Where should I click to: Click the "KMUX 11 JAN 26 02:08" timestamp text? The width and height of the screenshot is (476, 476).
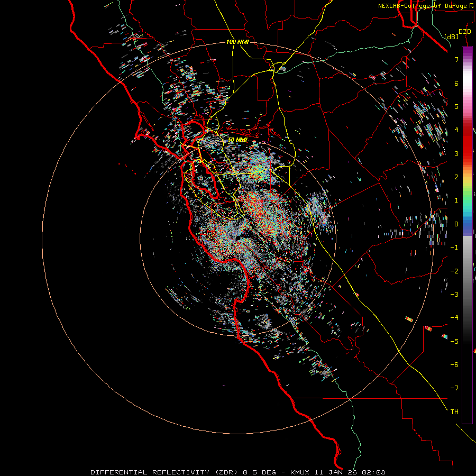click(x=337, y=472)
